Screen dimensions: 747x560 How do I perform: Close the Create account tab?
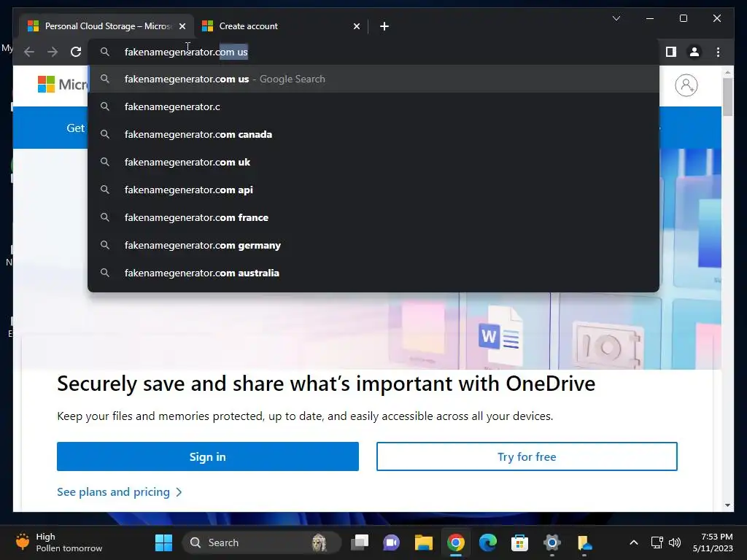(356, 26)
